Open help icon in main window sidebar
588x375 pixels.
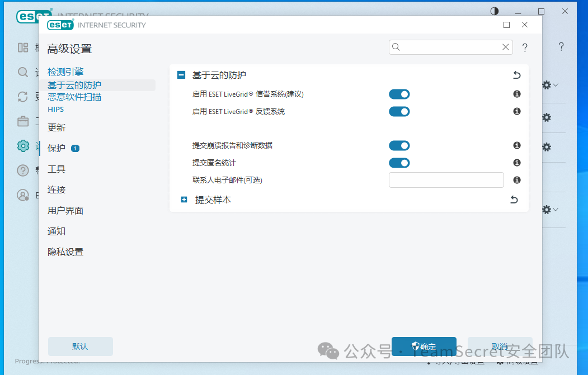point(23,170)
